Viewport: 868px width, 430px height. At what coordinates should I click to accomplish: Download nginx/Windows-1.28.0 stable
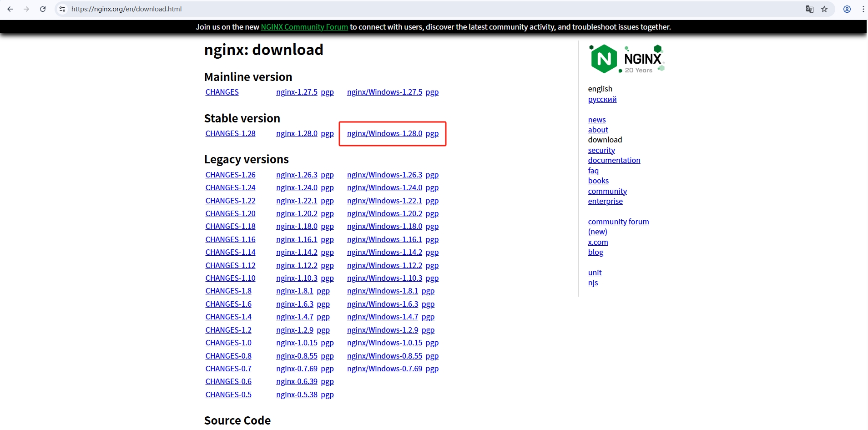(x=384, y=133)
